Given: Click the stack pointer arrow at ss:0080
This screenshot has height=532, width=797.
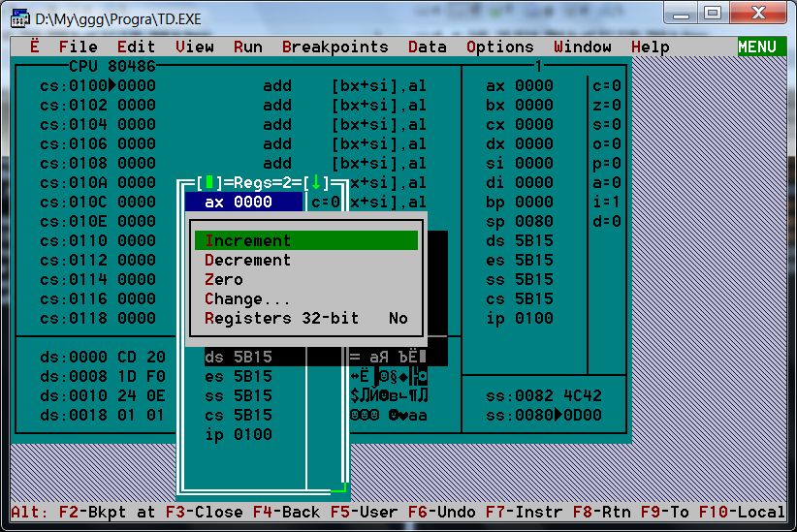Looking at the screenshot, I should (558, 415).
